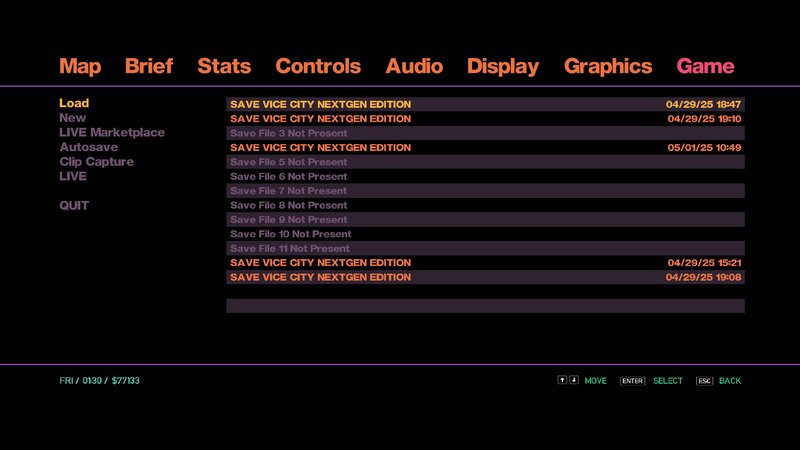Select Save File 8 Not Present slot
Image resolution: width=800 pixels, height=450 pixels.
[x=485, y=205]
